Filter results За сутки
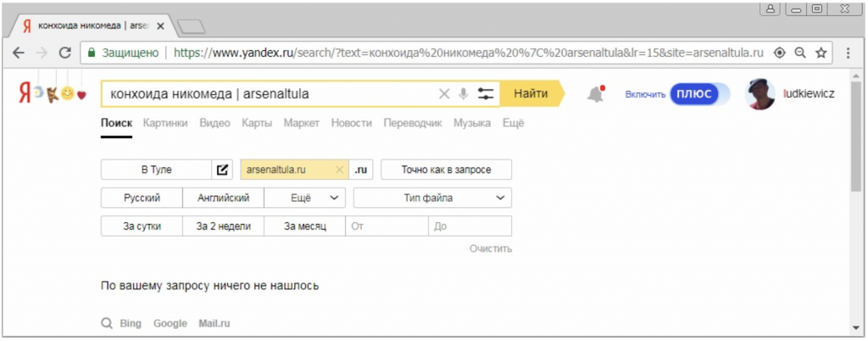The image size is (868, 341). [142, 226]
